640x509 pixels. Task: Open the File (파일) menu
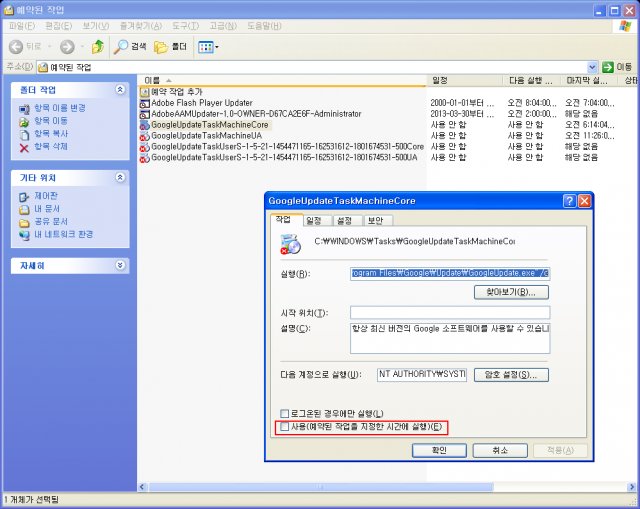(x=22, y=26)
